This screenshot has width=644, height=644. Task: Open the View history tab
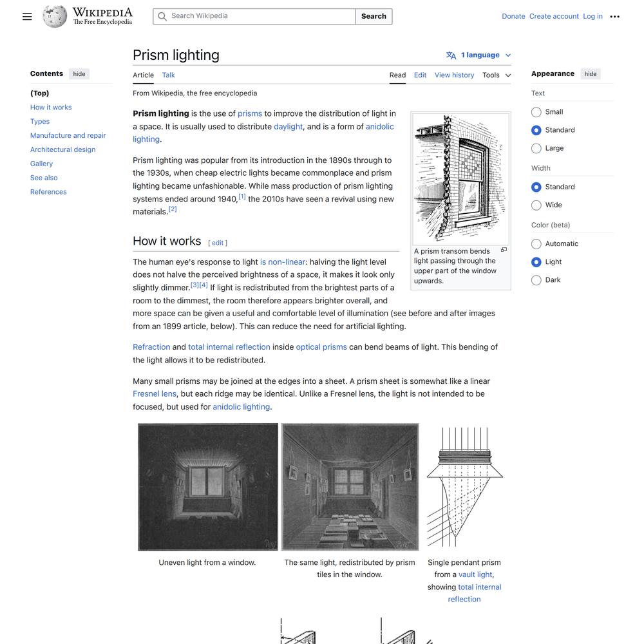(454, 75)
